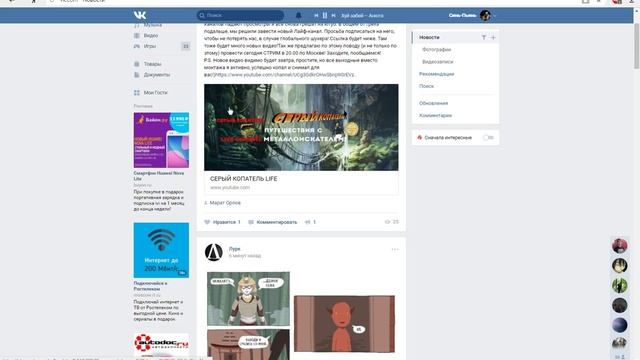Open the Лурк community avatar
The image size is (640, 360).
coord(213,252)
